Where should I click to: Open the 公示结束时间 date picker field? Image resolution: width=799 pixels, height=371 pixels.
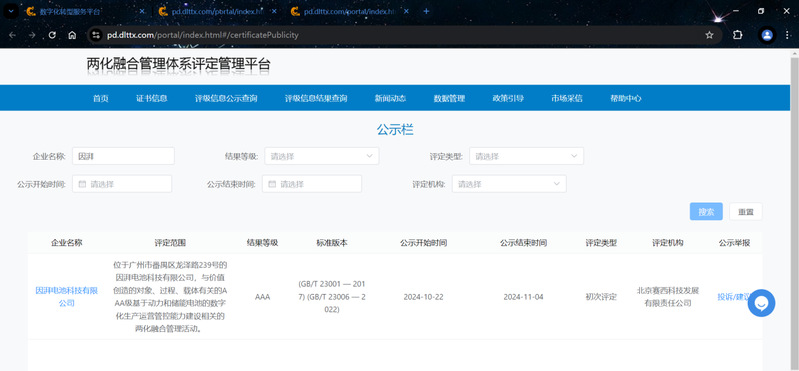coord(312,184)
